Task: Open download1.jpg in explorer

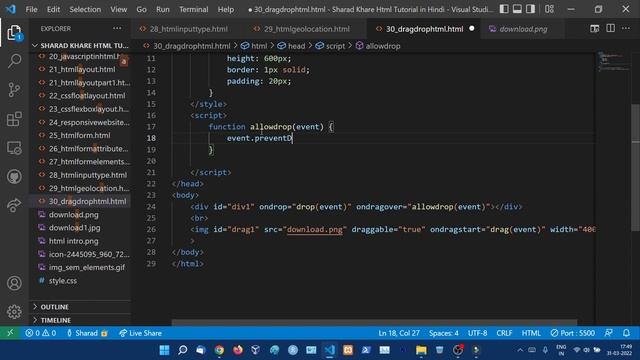Action: point(74,227)
